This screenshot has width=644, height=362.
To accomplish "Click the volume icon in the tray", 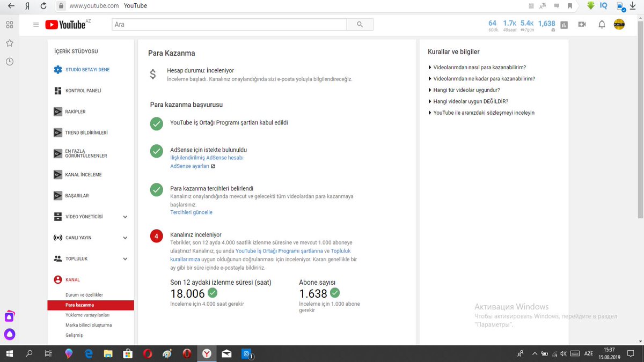I will click(x=562, y=353).
